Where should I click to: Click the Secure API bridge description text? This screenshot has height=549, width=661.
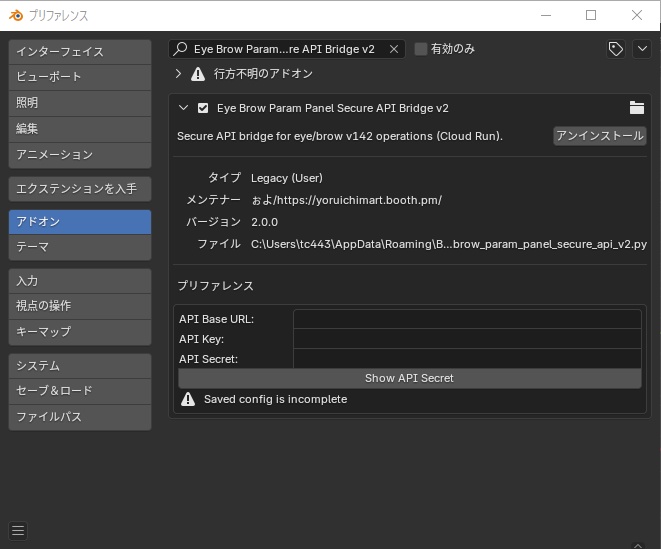pos(340,136)
